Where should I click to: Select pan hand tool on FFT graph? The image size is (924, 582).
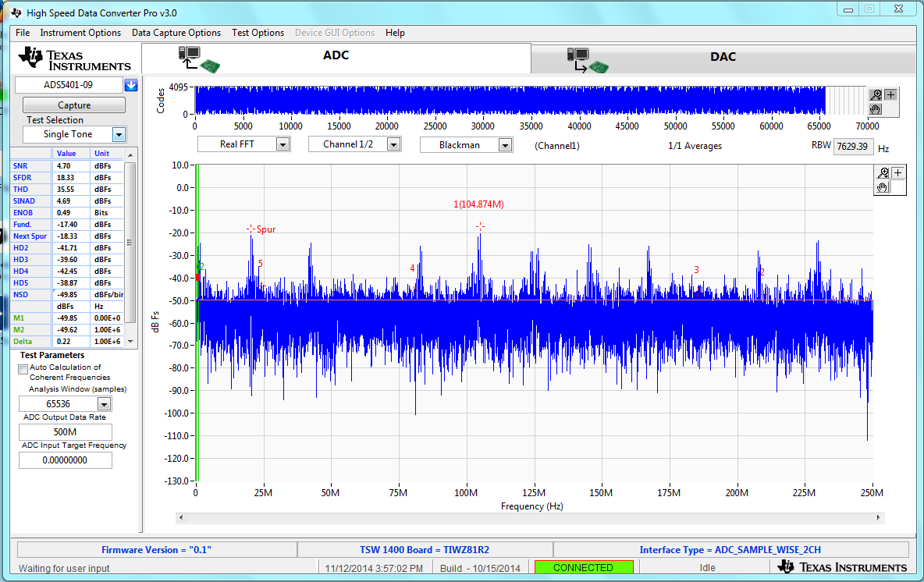pyautogui.click(x=883, y=186)
